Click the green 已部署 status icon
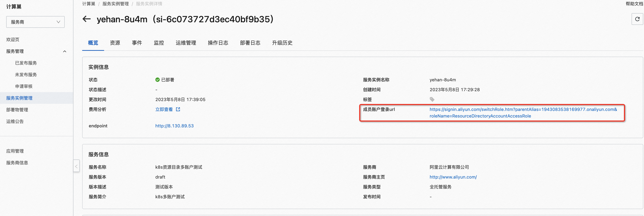Screen dimensions: 644x216 157,79
